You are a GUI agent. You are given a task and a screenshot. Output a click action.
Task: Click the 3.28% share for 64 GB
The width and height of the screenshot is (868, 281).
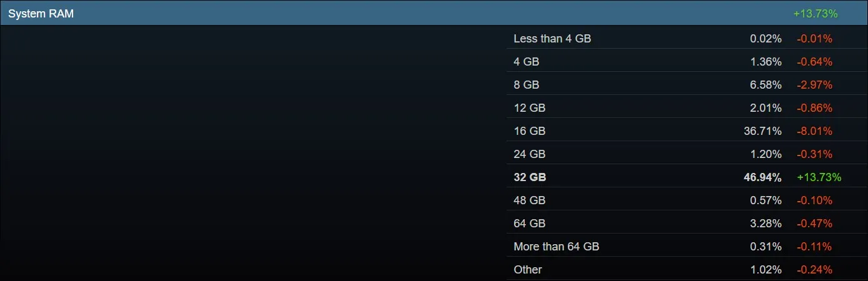766,224
